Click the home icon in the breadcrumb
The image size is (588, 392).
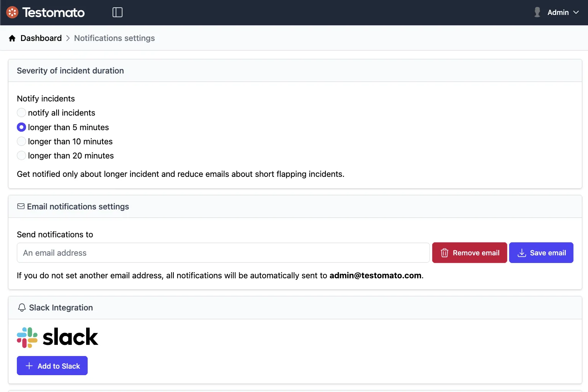(x=12, y=38)
